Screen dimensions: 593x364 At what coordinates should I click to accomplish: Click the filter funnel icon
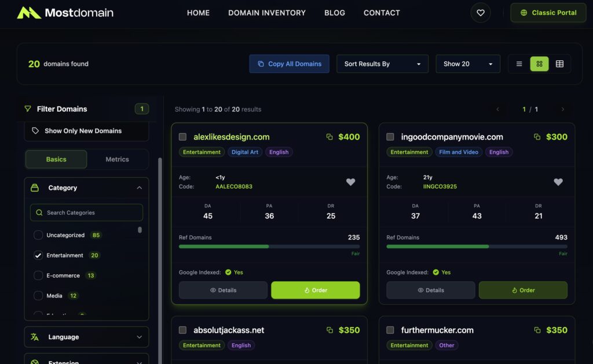28,109
